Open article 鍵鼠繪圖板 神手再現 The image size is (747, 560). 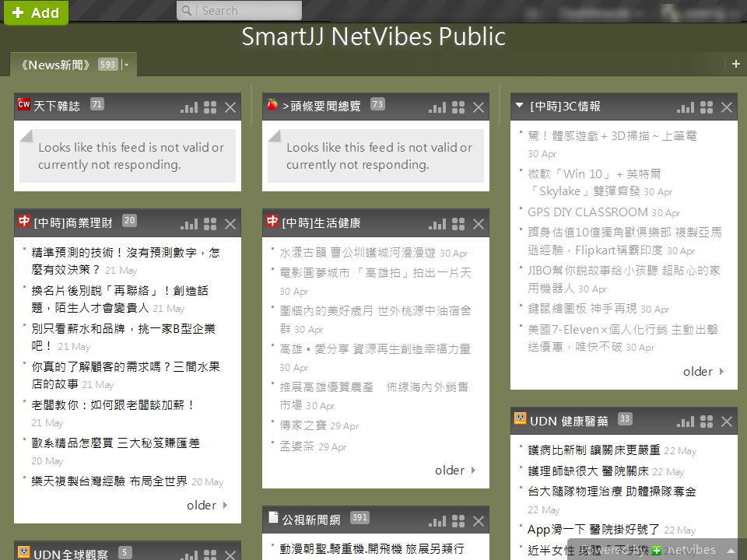582,309
